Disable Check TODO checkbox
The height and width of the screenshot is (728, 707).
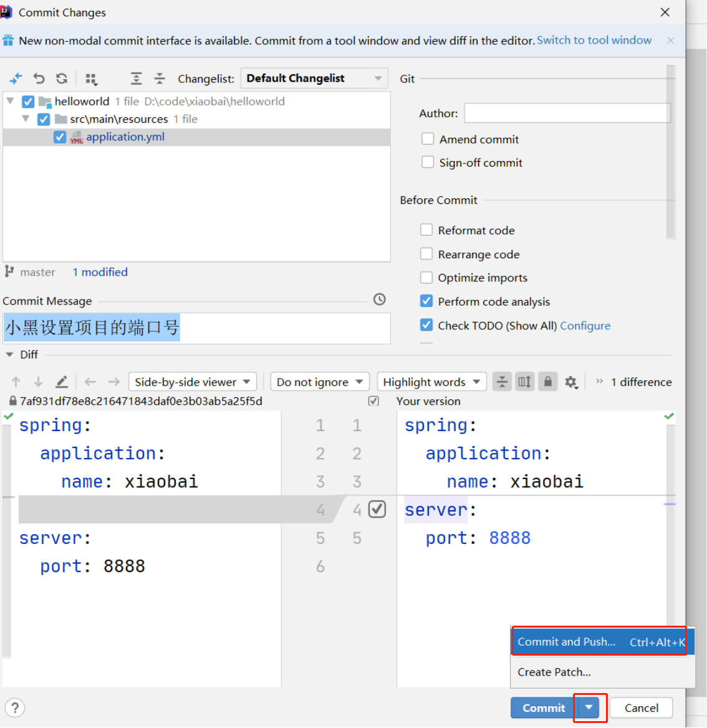426,325
